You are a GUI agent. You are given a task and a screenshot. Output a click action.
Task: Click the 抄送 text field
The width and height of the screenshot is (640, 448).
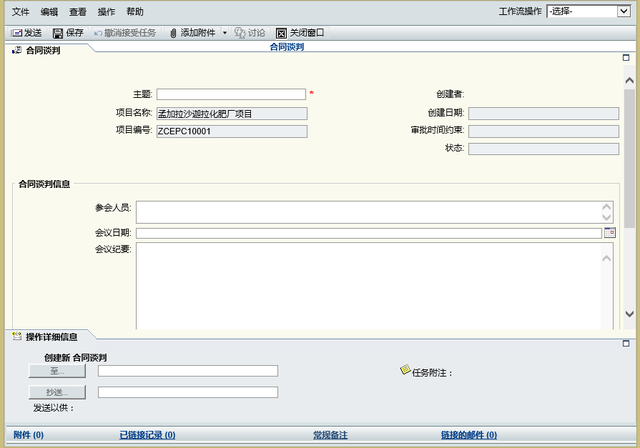[188, 392]
